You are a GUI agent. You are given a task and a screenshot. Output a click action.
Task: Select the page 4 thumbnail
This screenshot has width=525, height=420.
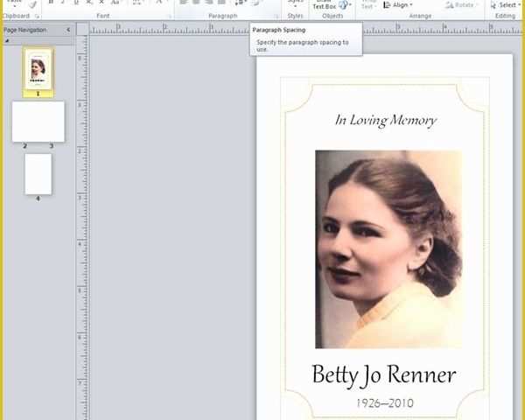[x=38, y=174]
